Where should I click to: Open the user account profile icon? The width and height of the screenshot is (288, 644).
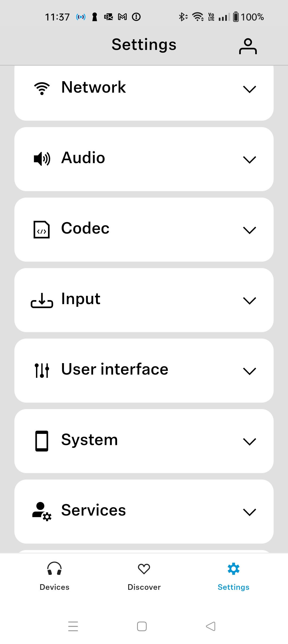click(x=248, y=46)
